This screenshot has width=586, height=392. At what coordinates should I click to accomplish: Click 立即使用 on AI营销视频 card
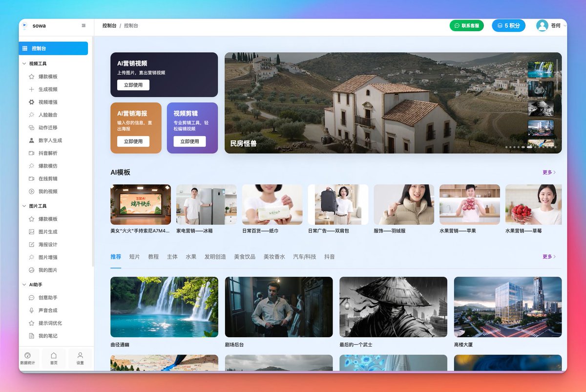click(x=133, y=84)
